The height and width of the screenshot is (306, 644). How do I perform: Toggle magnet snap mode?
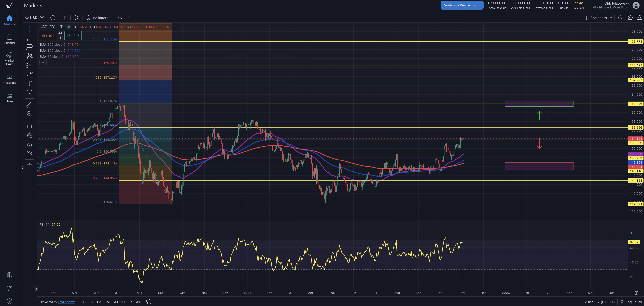click(29, 126)
